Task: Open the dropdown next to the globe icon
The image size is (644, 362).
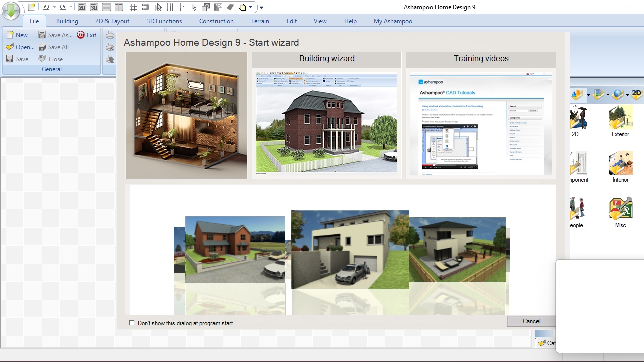Action: click(x=627, y=95)
